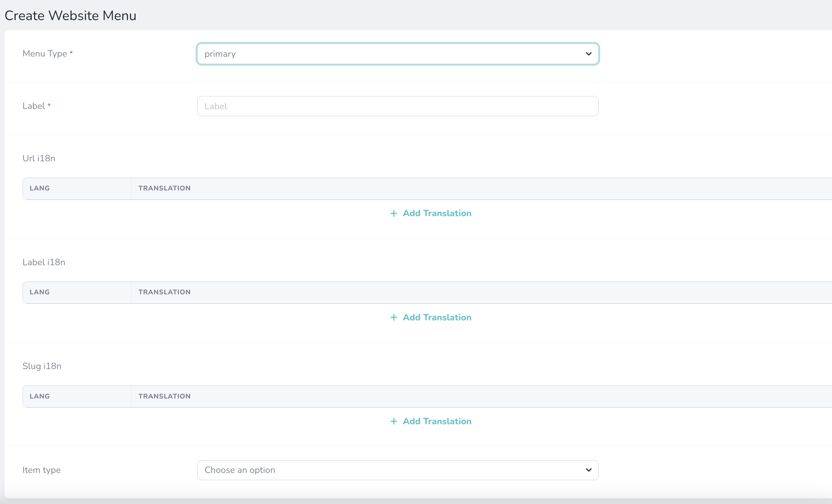Click plus icon in Slug i18n section
Viewport: 832px width, 504px height.
point(393,421)
